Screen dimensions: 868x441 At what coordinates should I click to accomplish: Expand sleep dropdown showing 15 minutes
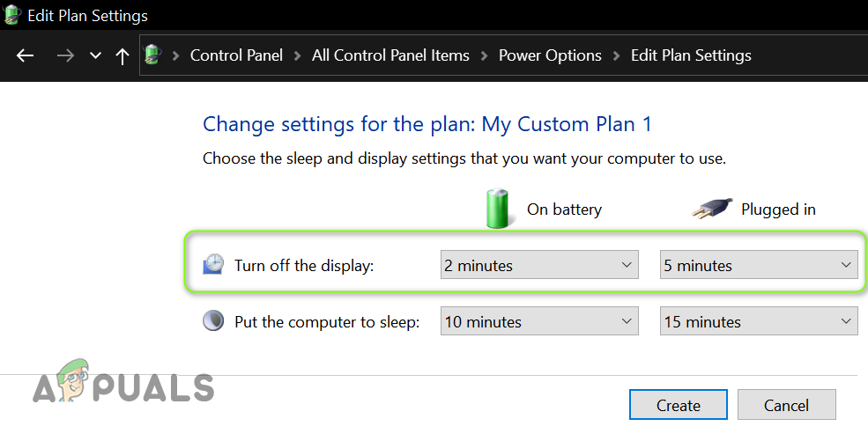coord(758,321)
